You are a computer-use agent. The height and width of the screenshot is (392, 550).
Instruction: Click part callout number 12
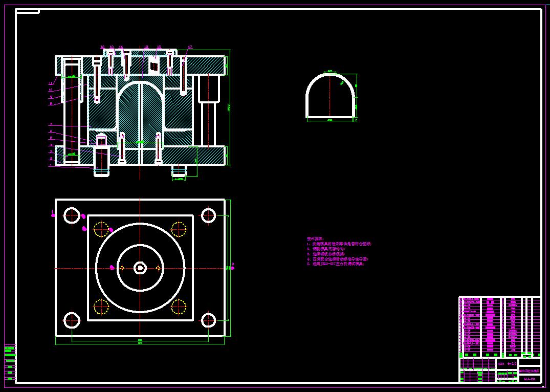102,47
